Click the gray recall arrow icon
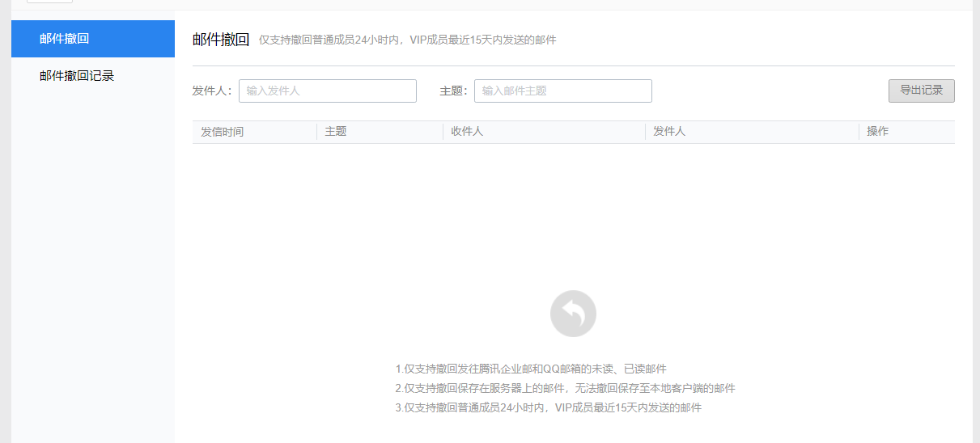 click(573, 314)
